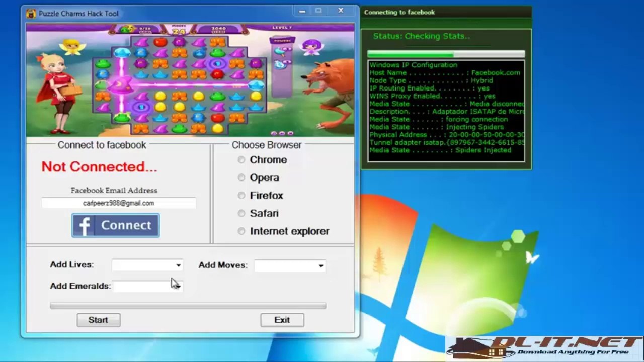Viewport: 644px width, 362px height.
Task: Click the 'Add Moves:' label
Action: 223,265
